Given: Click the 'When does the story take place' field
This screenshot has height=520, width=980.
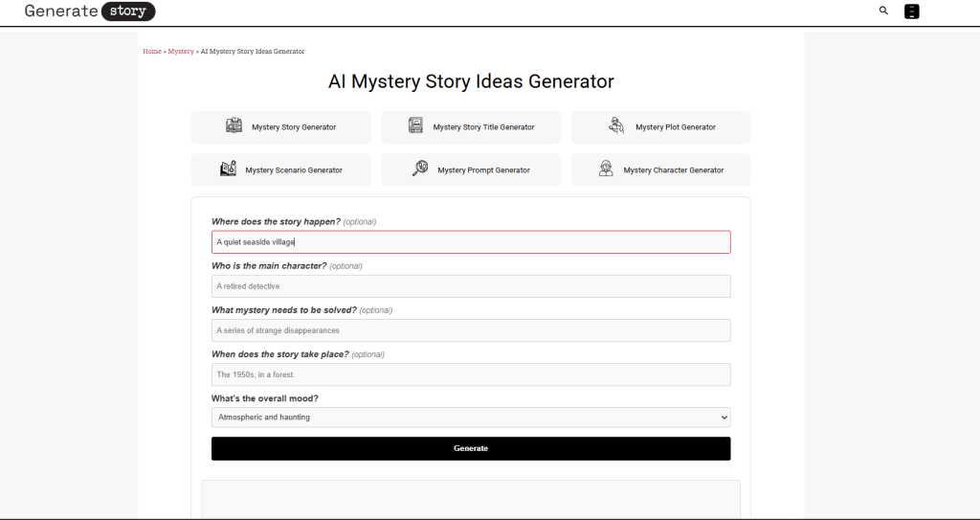Looking at the screenshot, I should tap(470, 374).
